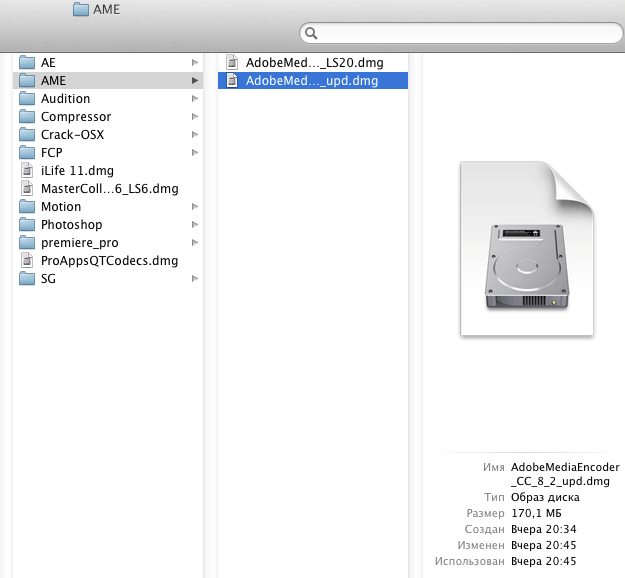Select the SG folder name
The width and height of the screenshot is (625, 578).
click(48, 279)
